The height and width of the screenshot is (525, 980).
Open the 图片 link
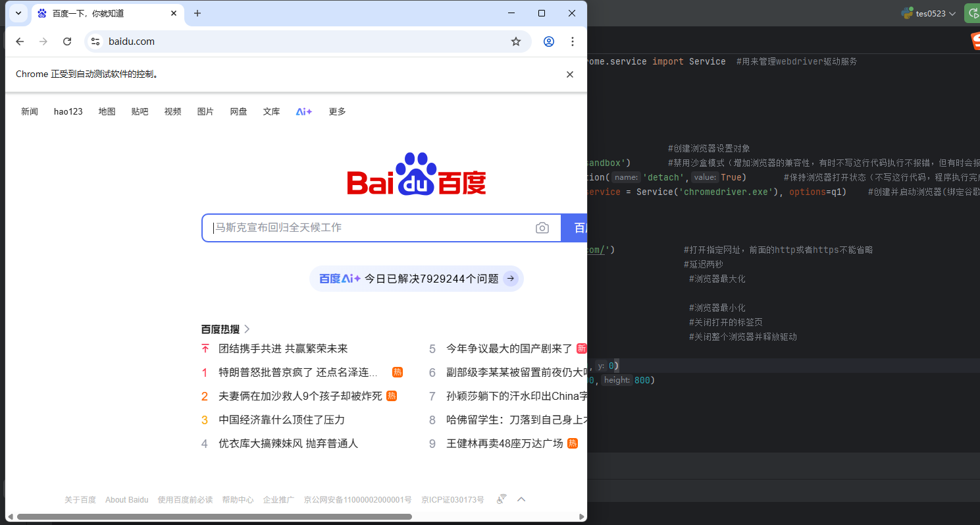point(206,112)
